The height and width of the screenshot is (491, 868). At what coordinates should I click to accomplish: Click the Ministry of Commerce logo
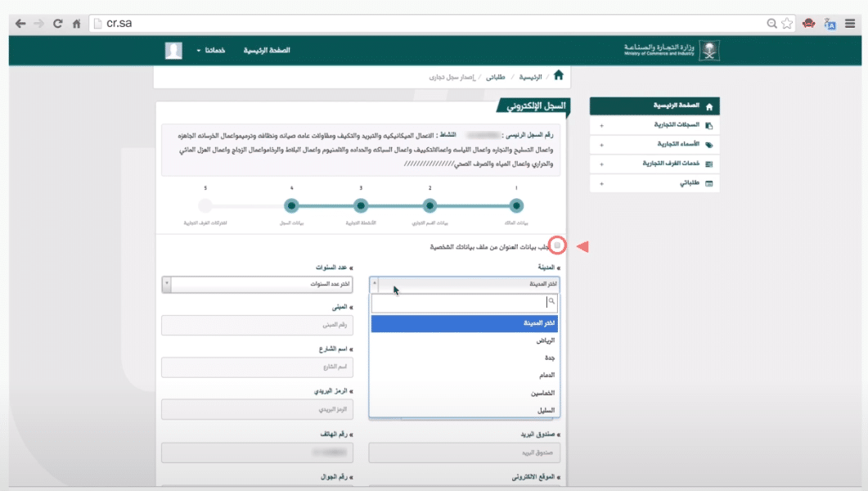[x=672, y=51]
